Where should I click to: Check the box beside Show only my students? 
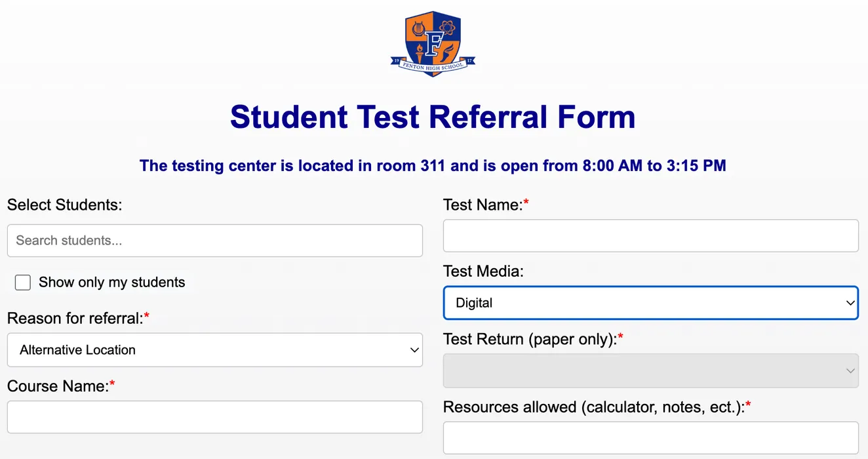point(22,282)
